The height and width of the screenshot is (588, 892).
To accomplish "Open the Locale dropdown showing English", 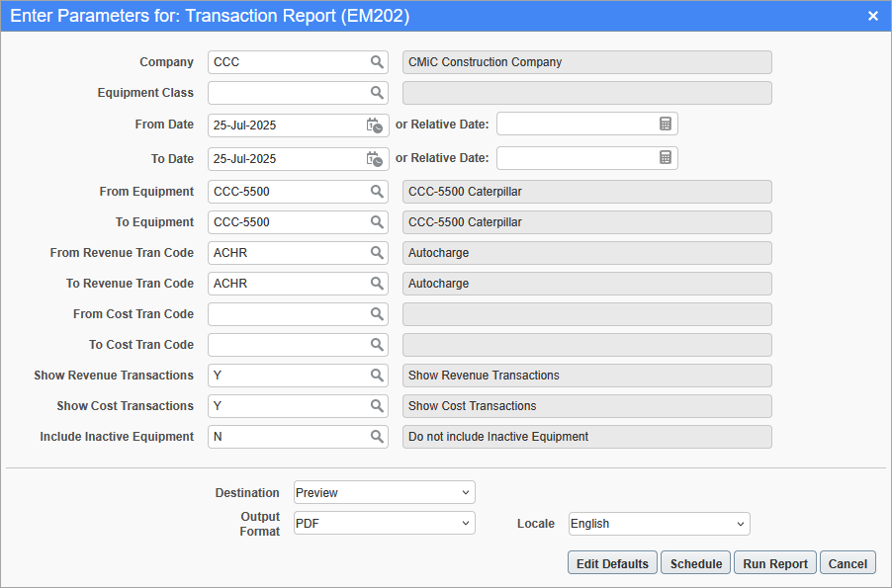I will (x=659, y=524).
